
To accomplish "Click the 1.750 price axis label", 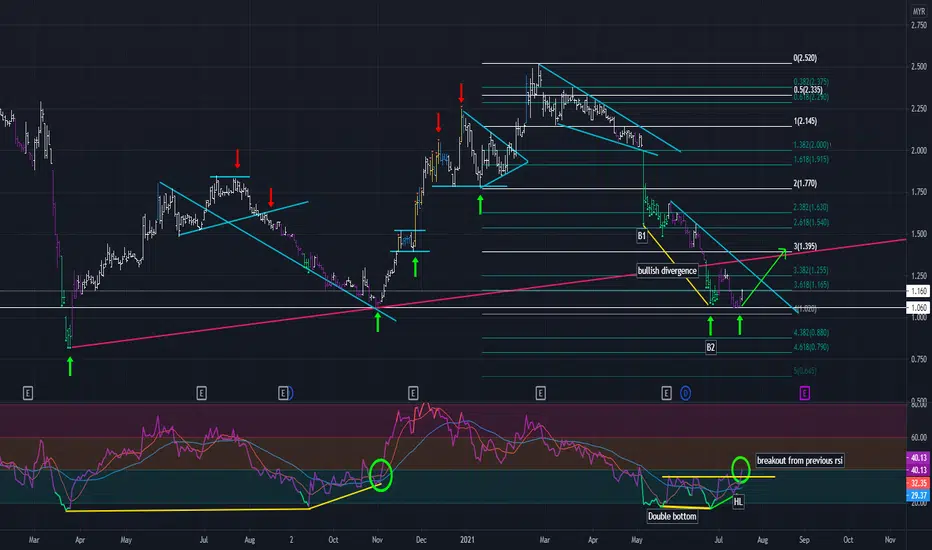I will (919, 192).
